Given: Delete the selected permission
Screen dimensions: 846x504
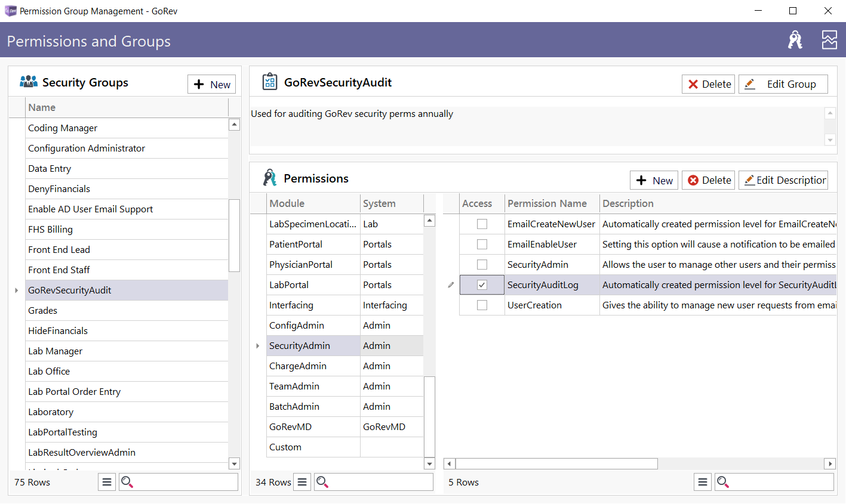Looking at the screenshot, I should pos(708,180).
